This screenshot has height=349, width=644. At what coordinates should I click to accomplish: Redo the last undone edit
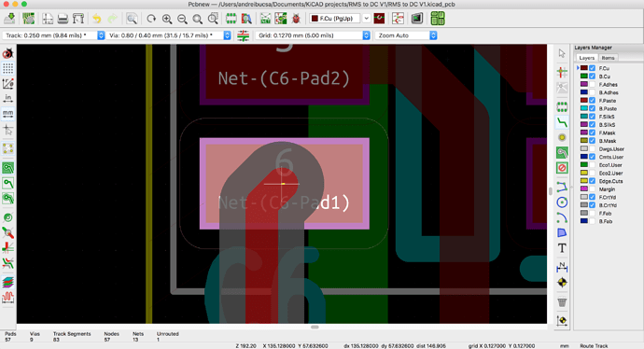(112, 19)
